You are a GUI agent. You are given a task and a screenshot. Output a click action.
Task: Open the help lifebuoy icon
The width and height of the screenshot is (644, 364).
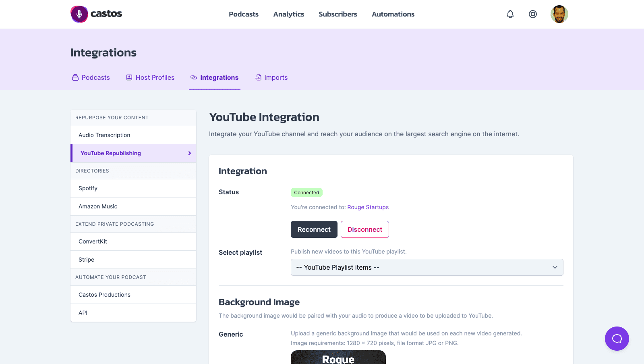pos(533,14)
